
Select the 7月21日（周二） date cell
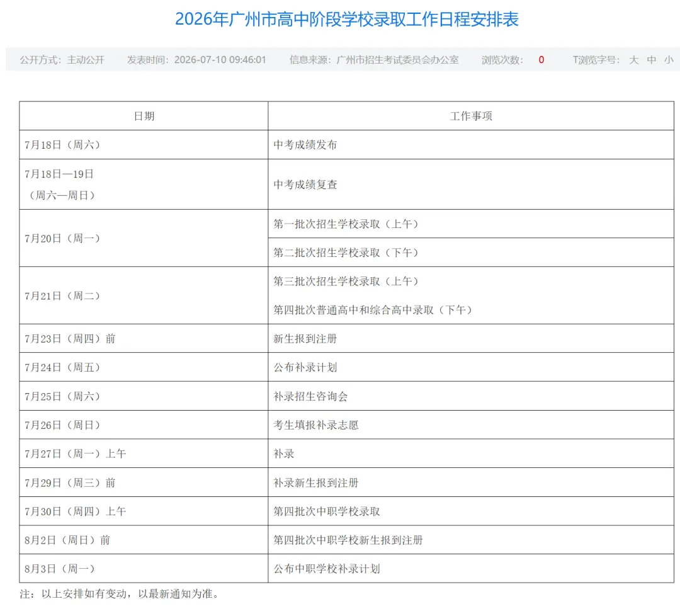(144, 295)
